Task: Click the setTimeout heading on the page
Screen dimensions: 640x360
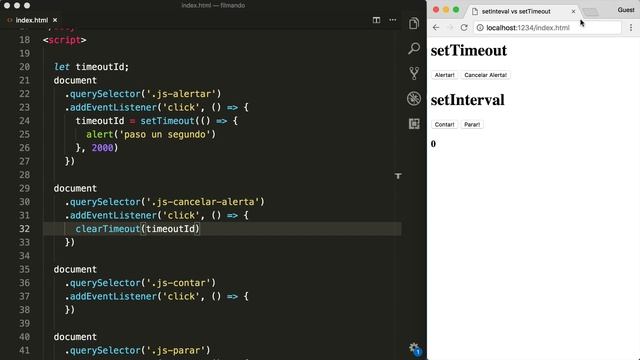Action: 469,51
